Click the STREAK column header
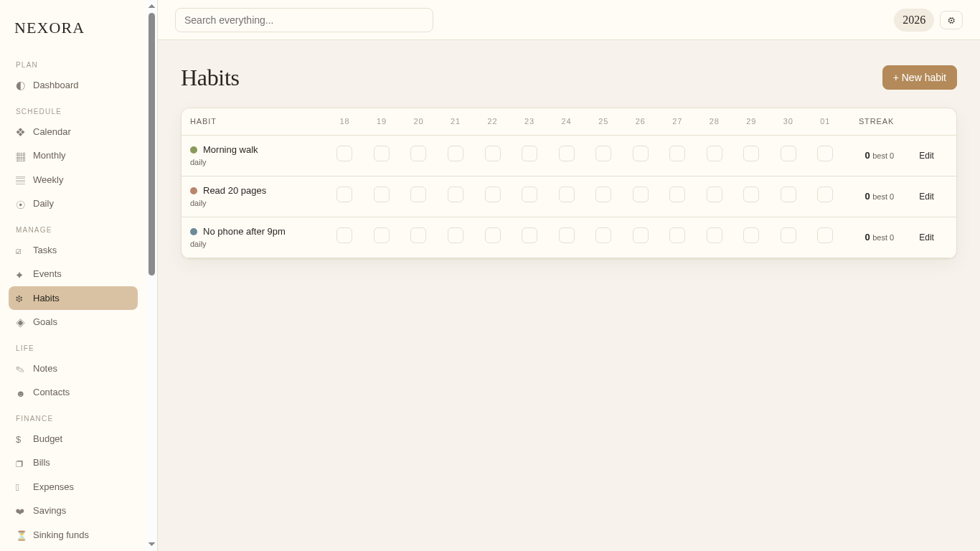Screen dimensions: 980x551 pyautogui.click(x=876, y=121)
